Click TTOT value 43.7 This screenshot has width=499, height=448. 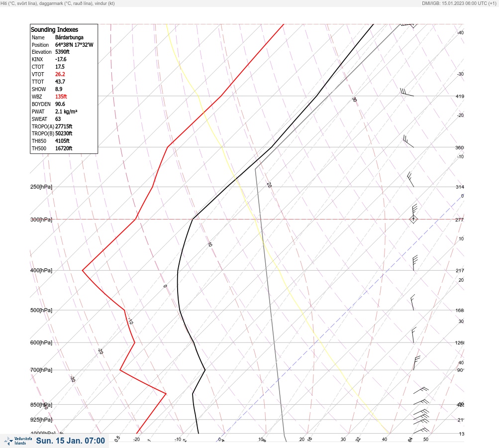pos(60,82)
